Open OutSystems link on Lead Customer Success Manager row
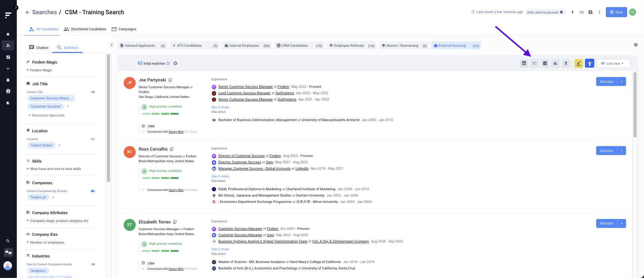The width and height of the screenshot is (644, 278). tap(285, 93)
